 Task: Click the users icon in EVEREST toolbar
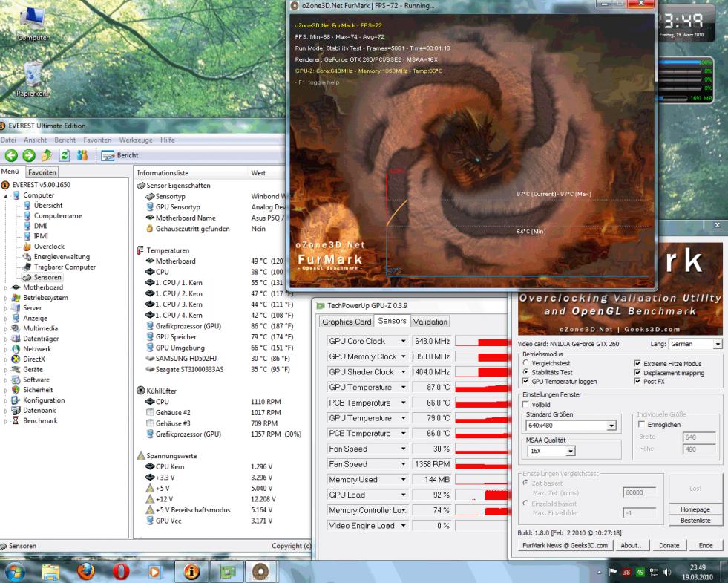click(x=82, y=155)
